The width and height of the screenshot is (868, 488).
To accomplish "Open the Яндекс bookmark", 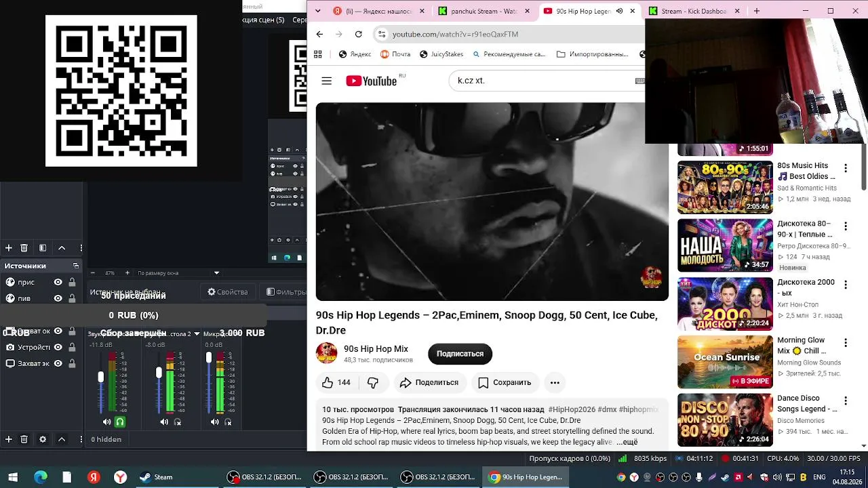I will 355,54.
